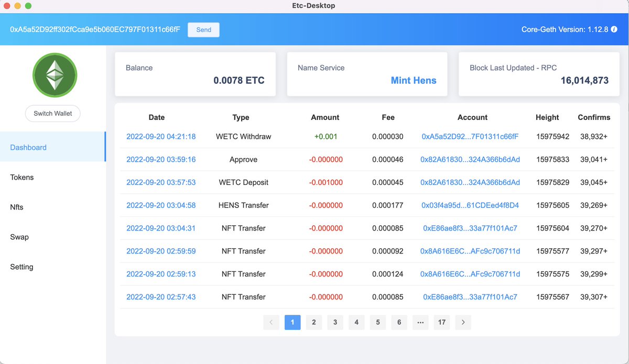Click the Ethereum Classic logo above Switch Wallet

pyautogui.click(x=55, y=75)
